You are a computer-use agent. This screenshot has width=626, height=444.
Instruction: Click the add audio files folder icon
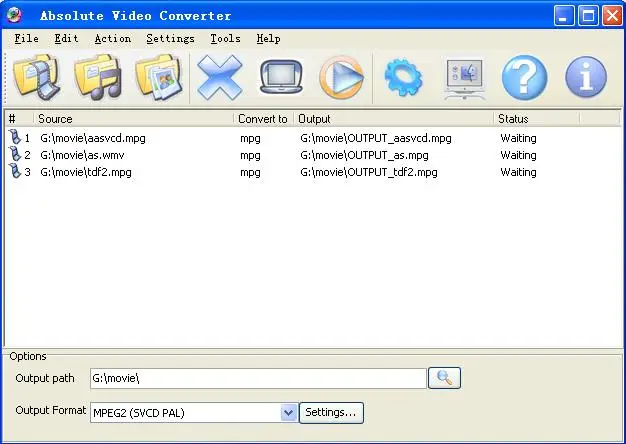(98, 77)
